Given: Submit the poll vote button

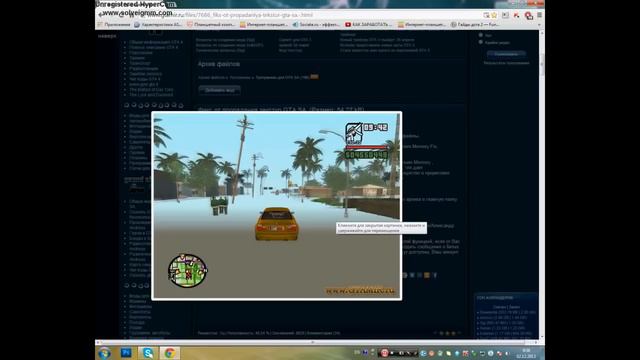Looking at the screenshot, I should point(506,54).
